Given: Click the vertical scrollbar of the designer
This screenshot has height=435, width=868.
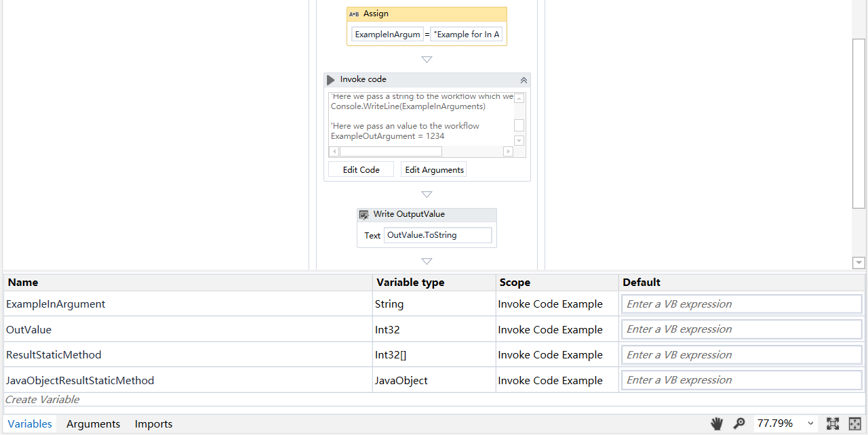Looking at the screenshot, I should click(859, 122).
